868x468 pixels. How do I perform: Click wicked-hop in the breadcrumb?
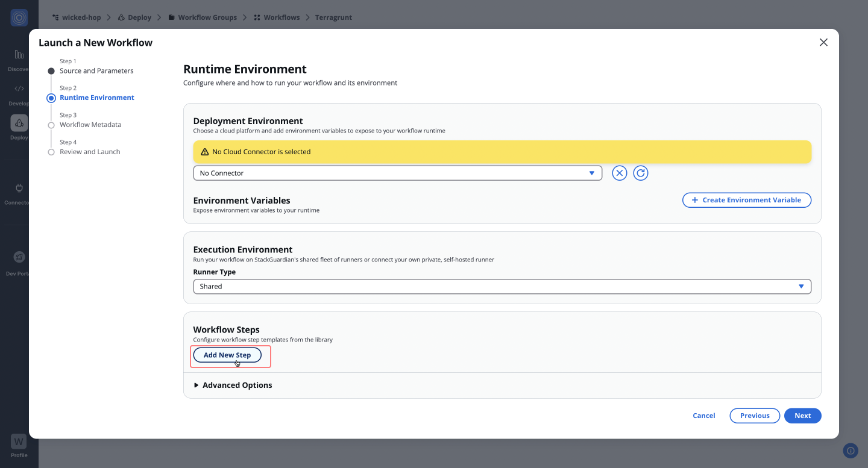coord(81,17)
